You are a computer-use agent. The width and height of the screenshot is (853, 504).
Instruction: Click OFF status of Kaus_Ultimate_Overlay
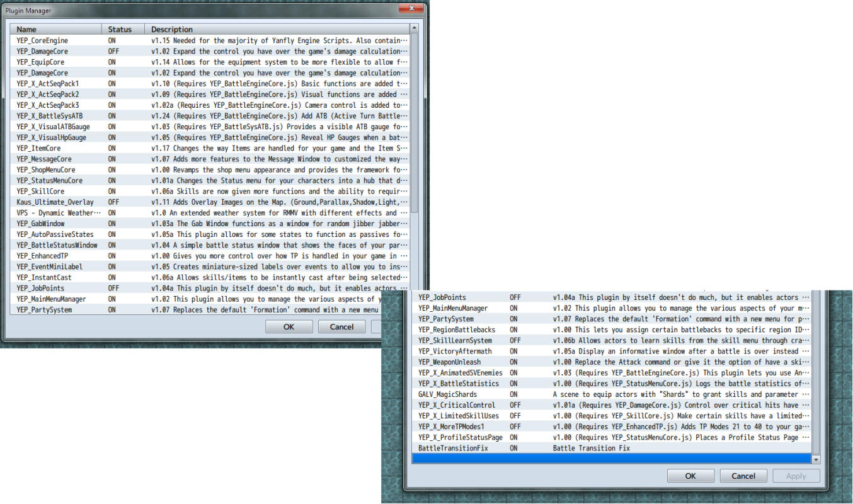coord(113,202)
